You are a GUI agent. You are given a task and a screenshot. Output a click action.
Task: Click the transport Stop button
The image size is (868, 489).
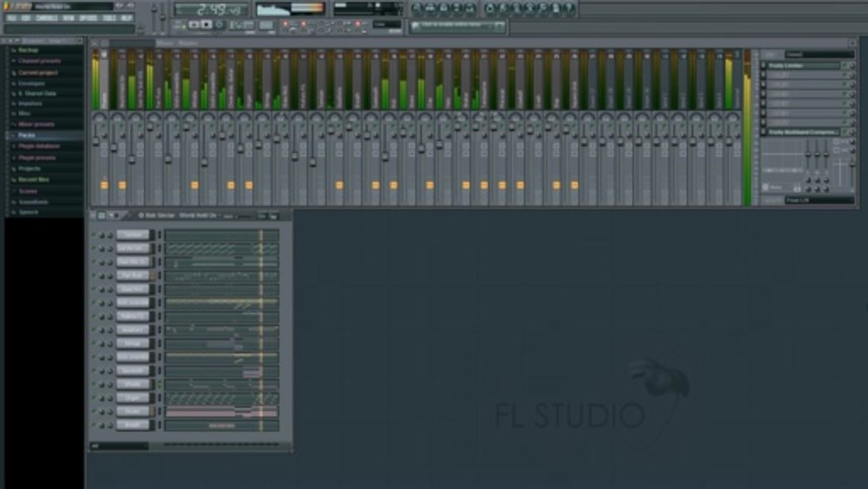tap(206, 24)
